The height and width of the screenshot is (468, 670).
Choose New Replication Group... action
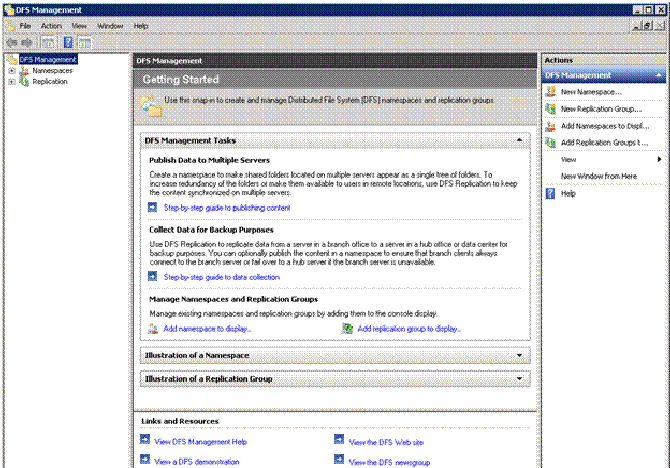pos(601,109)
